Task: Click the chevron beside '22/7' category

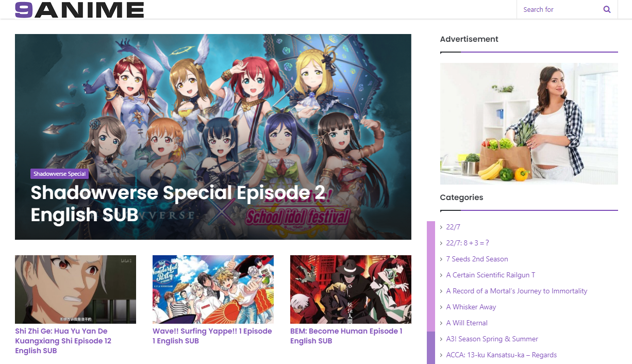Action: [442, 227]
